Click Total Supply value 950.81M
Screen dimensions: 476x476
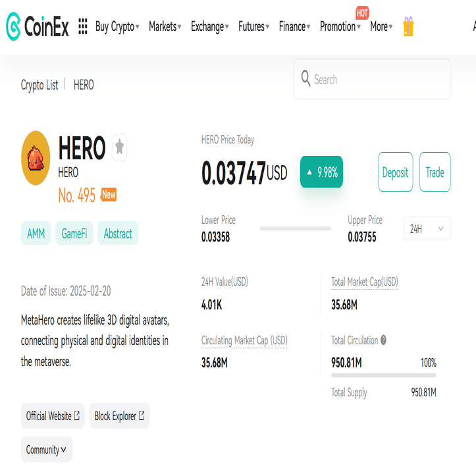(x=423, y=392)
